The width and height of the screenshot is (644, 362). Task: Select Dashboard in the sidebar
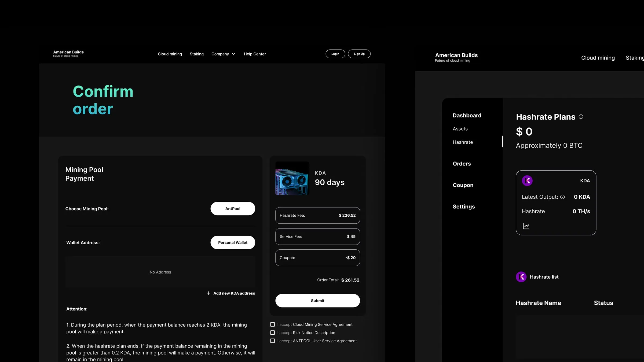[x=467, y=115]
